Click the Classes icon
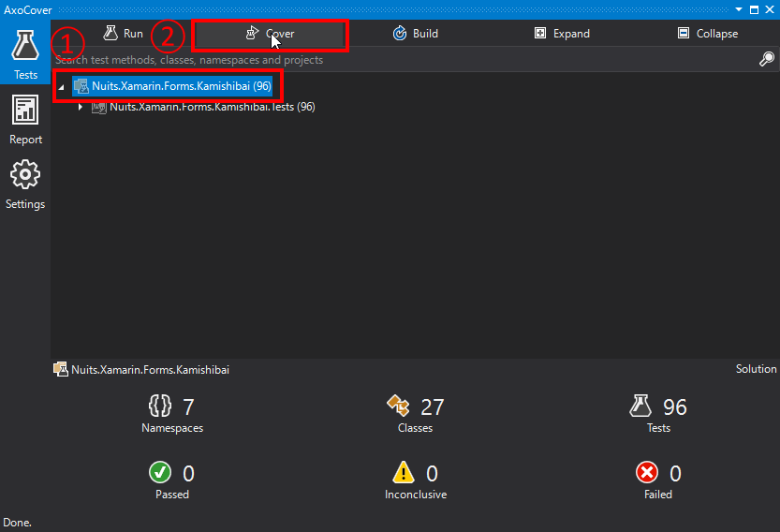The image size is (780, 532). pyautogui.click(x=398, y=406)
